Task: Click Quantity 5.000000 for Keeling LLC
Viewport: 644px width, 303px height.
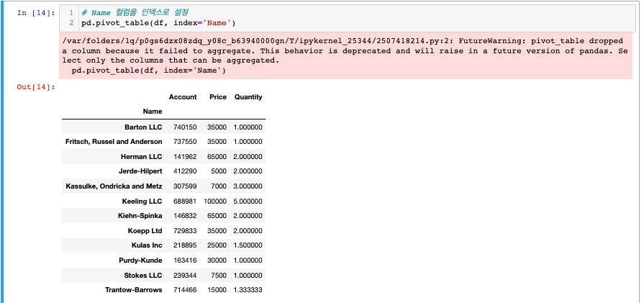Action: click(248, 202)
